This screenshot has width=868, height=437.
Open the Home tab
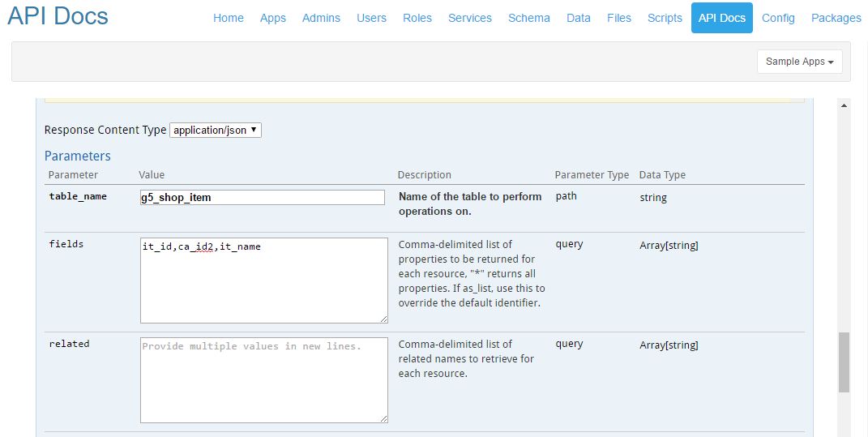pos(228,18)
